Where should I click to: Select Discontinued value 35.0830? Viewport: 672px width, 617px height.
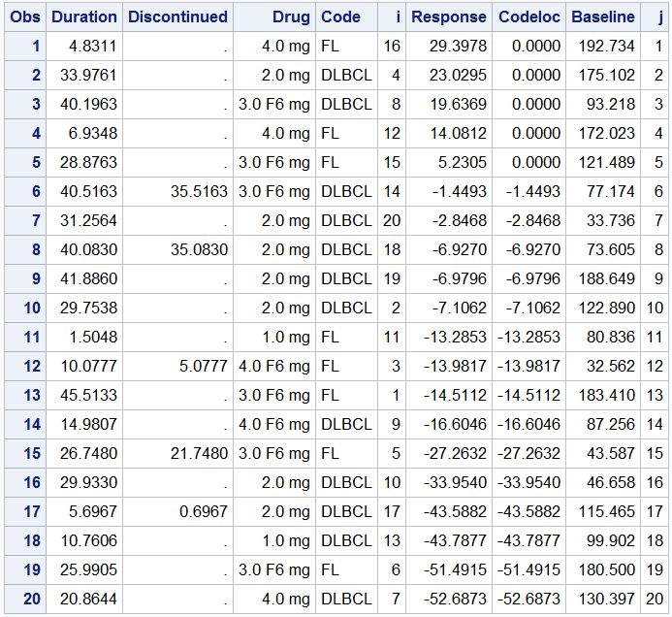pyautogui.click(x=199, y=250)
